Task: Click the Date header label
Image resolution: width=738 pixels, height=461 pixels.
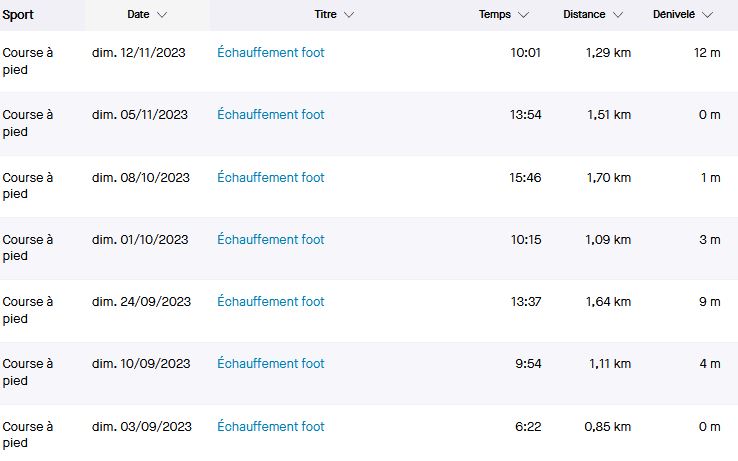Action: pos(138,15)
